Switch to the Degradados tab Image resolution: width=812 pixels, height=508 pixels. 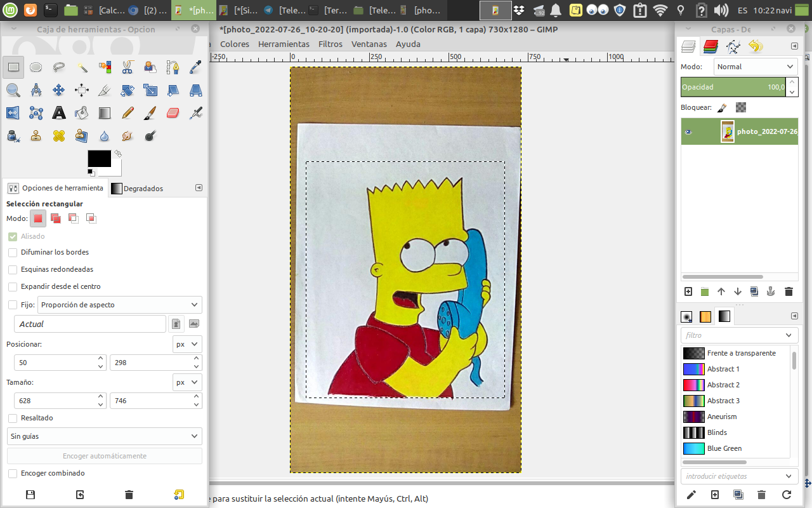coord(138,189)
